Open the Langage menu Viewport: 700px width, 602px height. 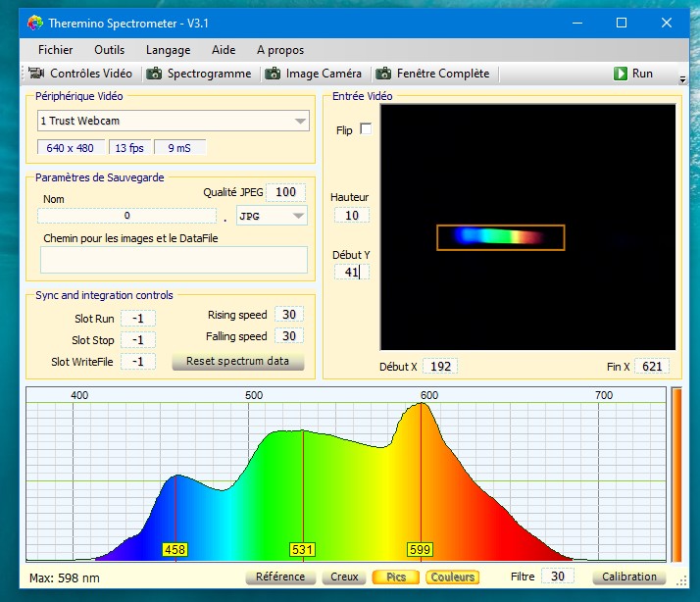point(168,50)
